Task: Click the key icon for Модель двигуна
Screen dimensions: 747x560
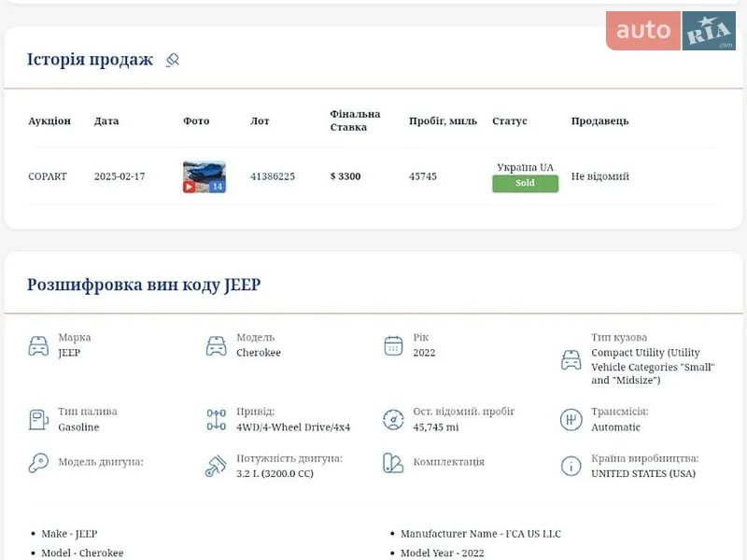Action: click(x=38, y=462)
